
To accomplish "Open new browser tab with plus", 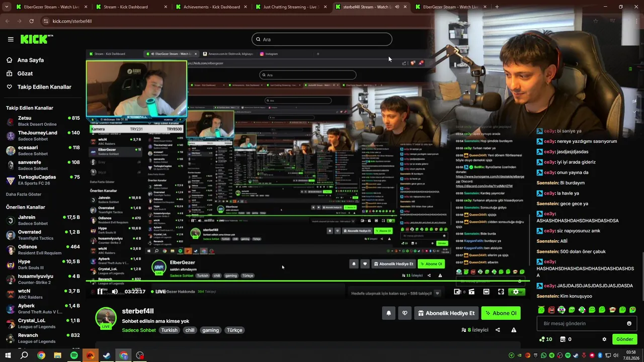I will coord(497,7).
